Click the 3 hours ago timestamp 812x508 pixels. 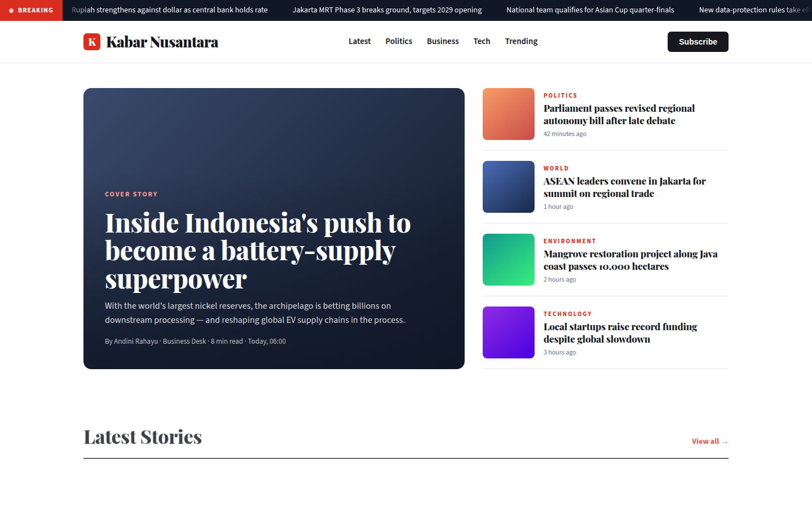coord(560,352)
